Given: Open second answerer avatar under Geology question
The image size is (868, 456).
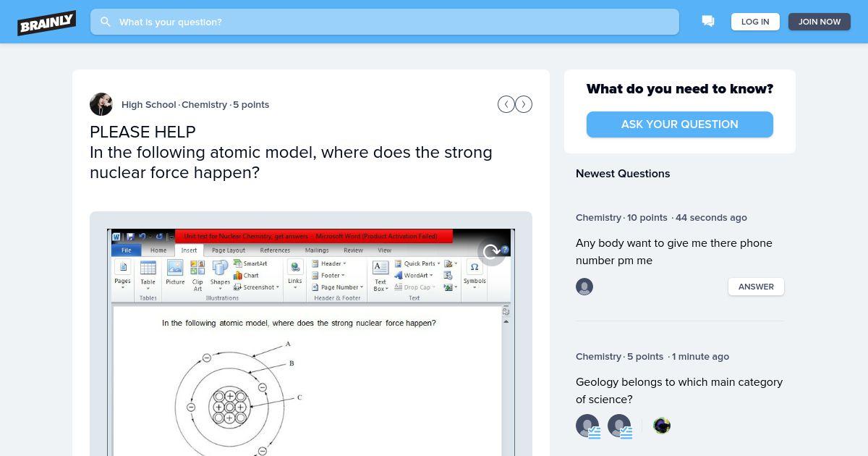Looking at the screenshot, I should pyautogui.click(x=619, y=426).
